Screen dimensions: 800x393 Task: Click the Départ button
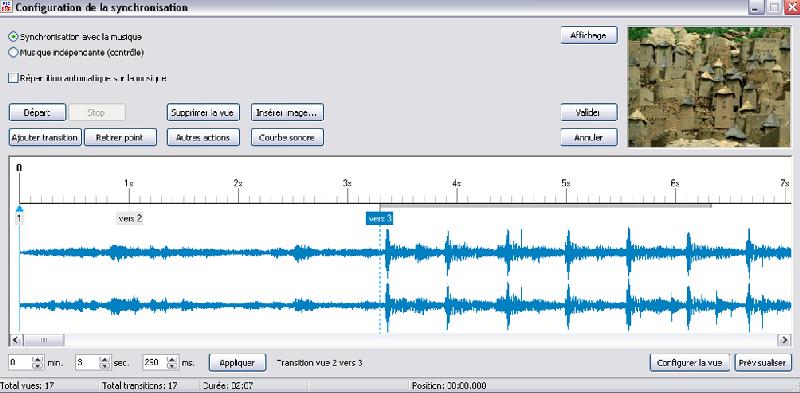[37, 112]
